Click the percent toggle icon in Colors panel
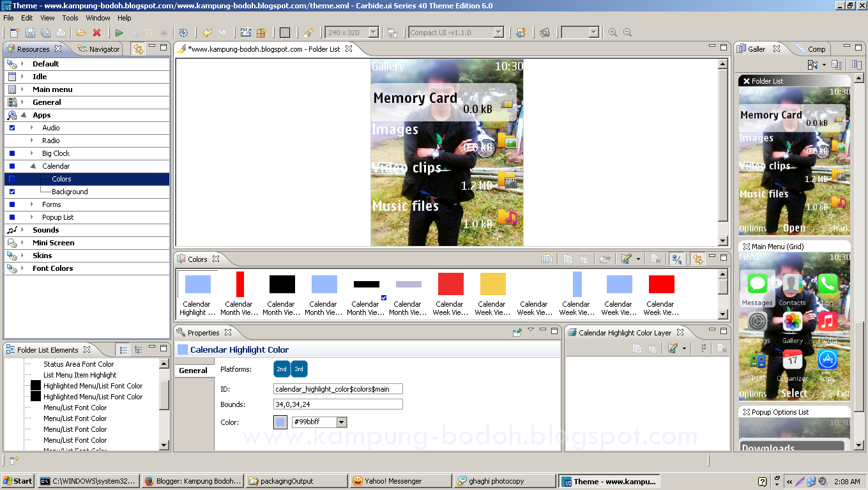868x490 pixels. 676,259
